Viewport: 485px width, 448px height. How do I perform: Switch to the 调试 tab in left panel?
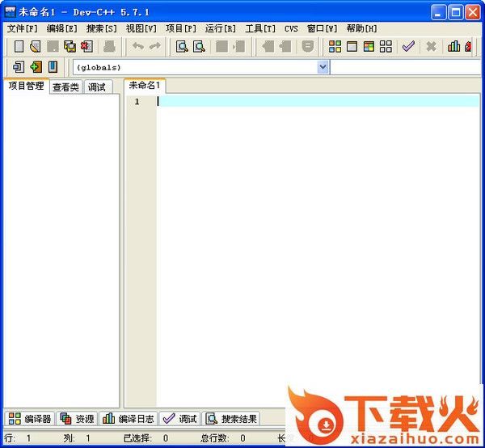[x=97, y=87]
